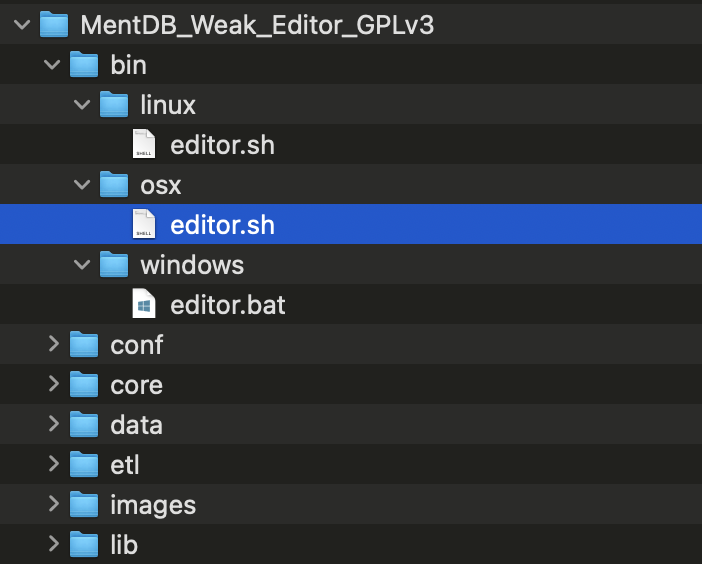This screenshot has height=564, width=702.
Task: Expand the data folder
Action: click(54, 425)
